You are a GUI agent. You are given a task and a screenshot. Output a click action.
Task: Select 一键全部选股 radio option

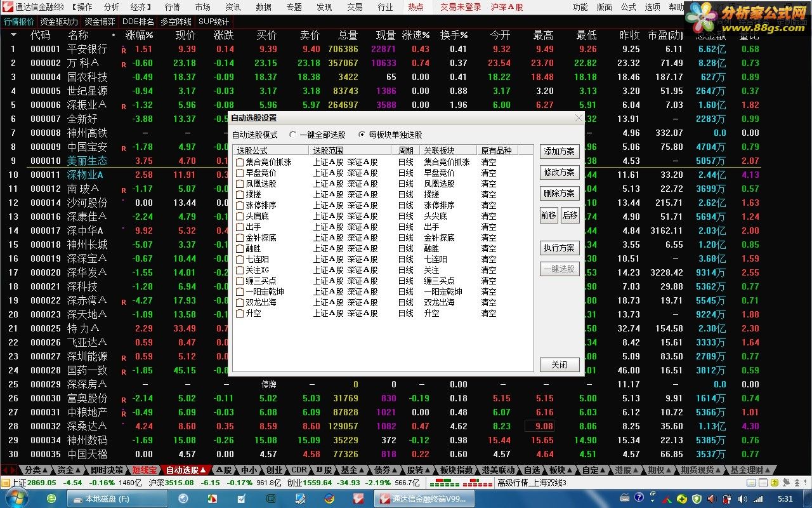292,135
